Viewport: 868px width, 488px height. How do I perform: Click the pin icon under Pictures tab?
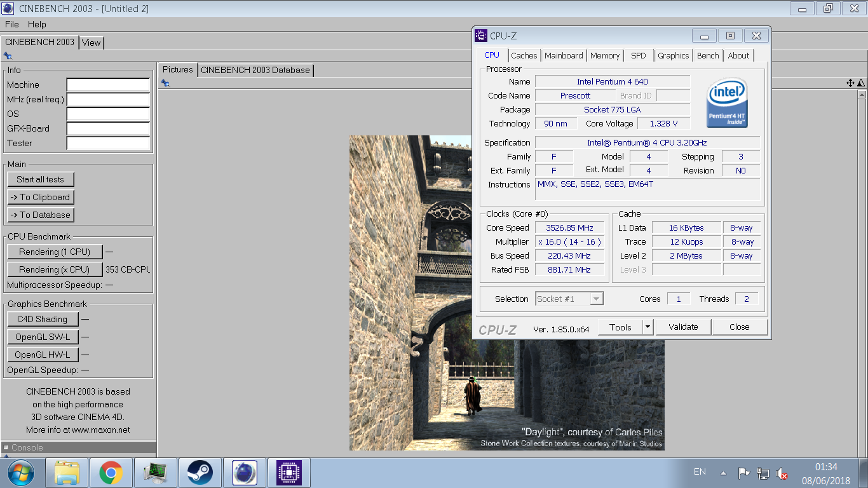pyautogui.click(x=165, y=83)
